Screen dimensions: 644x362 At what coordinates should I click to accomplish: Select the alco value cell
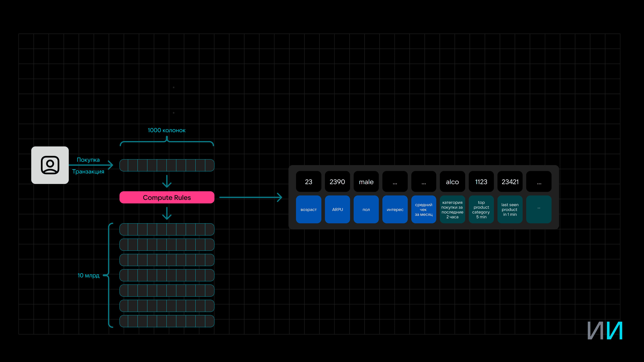tap(452, 182)
